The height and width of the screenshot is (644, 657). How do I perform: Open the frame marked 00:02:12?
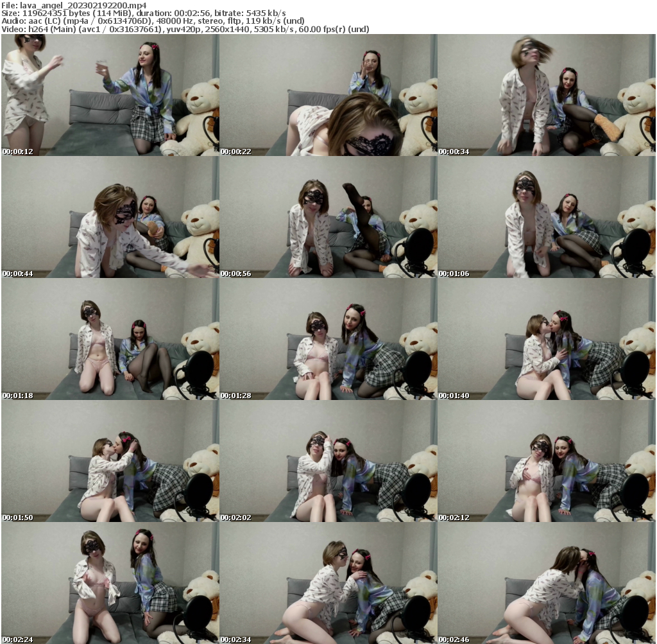pos(546,461)
